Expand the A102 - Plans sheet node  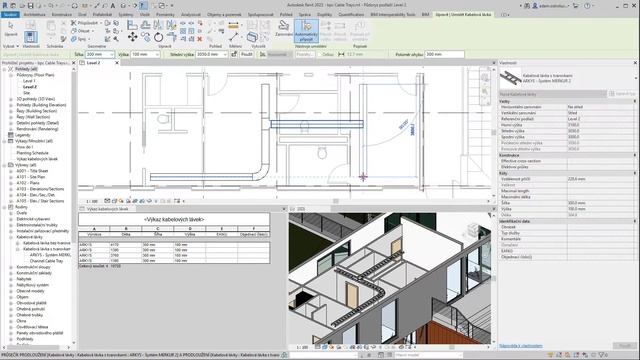(x=11, y=183)
